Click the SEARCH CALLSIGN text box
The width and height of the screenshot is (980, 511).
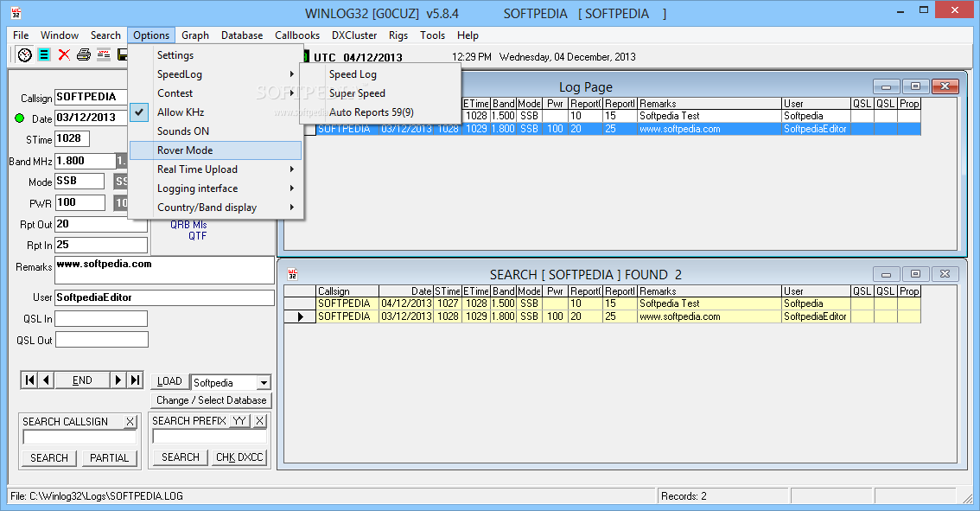click(80, 438)
